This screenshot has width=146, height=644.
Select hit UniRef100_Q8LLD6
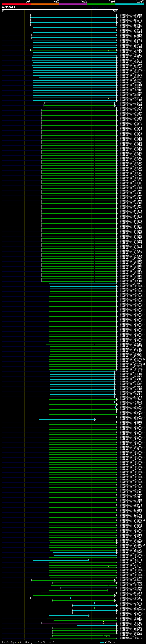point(131,53)
